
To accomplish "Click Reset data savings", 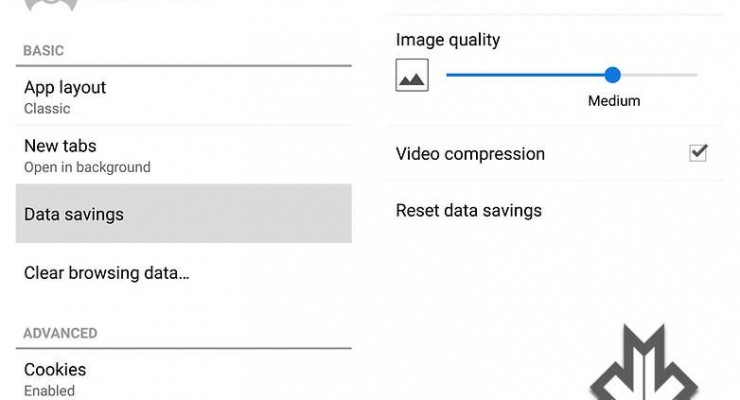I will (x=469, y=211).
